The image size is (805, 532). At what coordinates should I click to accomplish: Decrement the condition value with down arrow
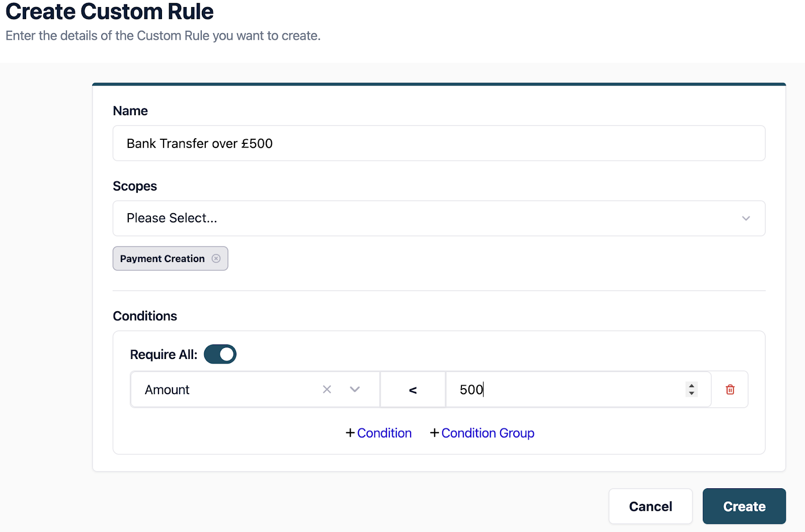click(692, 393)
